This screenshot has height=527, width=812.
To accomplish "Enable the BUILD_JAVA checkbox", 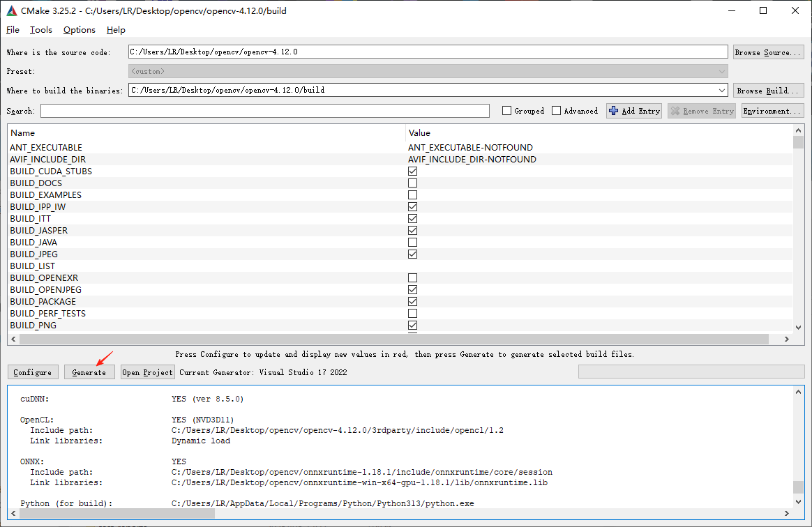I will tap(413, 243).
